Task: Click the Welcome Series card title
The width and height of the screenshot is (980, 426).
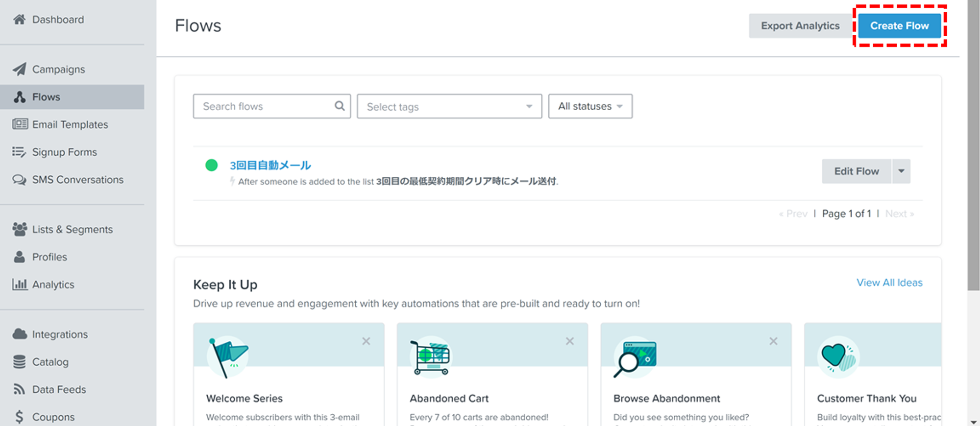Action: coord(245,399)
